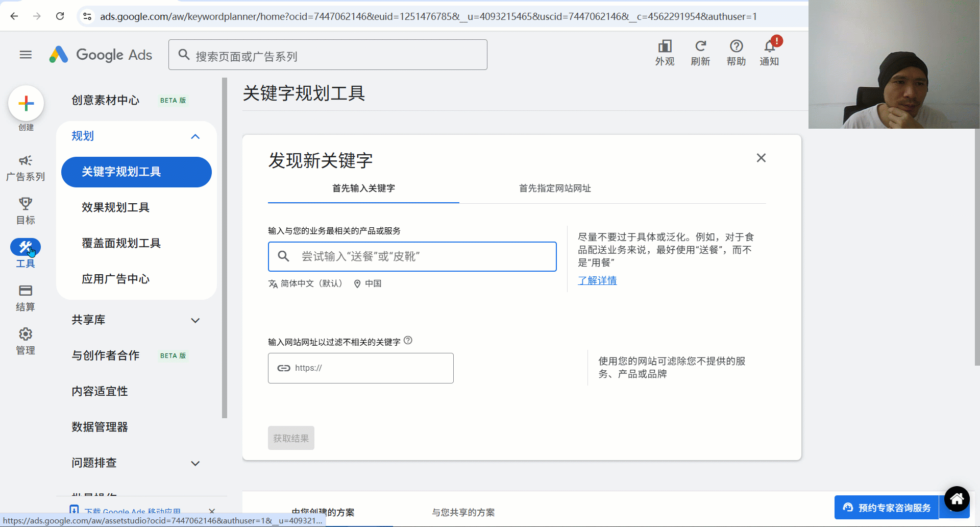Expand the 问题排查 section
The image size is (980, 527).
195,463
